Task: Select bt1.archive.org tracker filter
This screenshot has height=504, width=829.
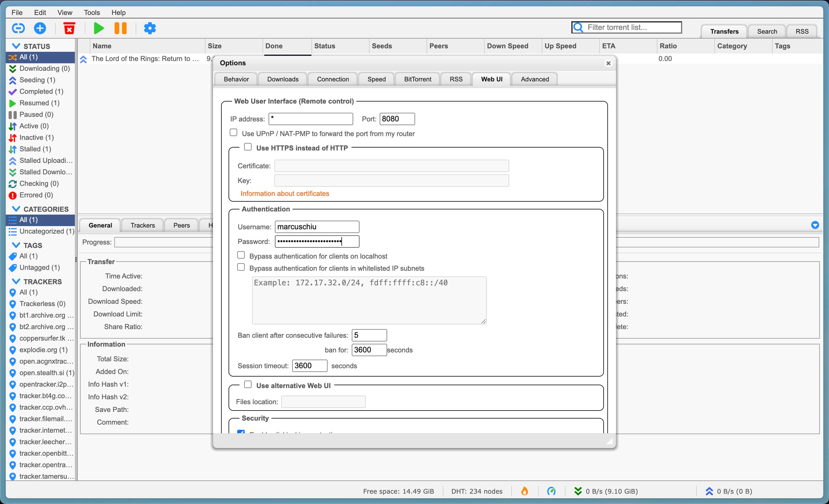Action: point(40,315)
